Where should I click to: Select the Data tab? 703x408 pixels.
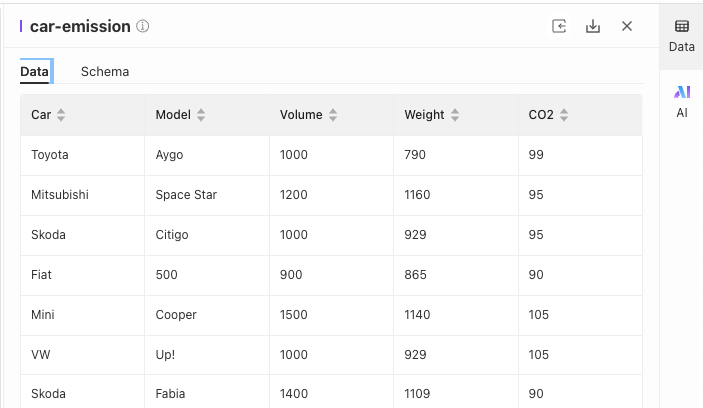(x=34, y=71)
